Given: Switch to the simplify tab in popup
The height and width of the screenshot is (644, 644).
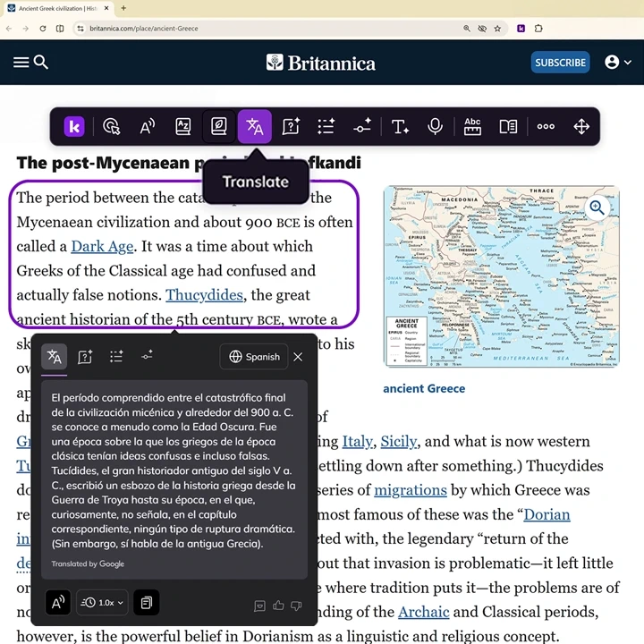Looking at the screenshot, I should (x=147, y=355).
